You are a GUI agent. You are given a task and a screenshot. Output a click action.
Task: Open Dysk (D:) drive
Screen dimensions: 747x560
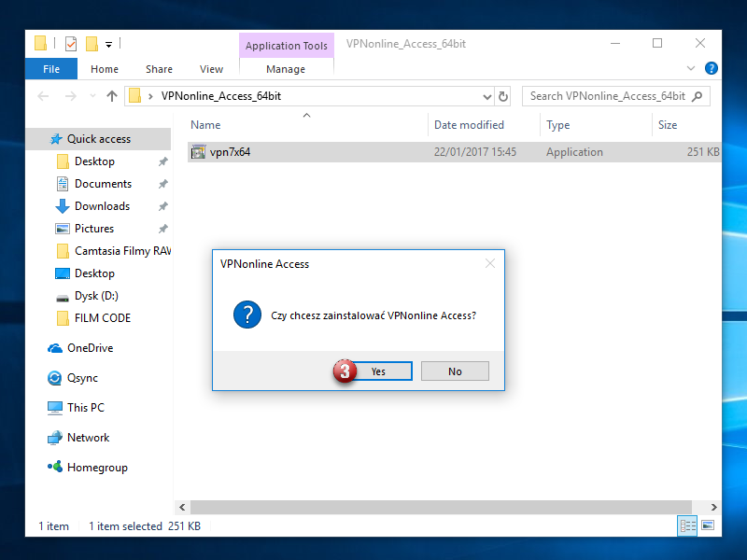click(x=96, y=296)
